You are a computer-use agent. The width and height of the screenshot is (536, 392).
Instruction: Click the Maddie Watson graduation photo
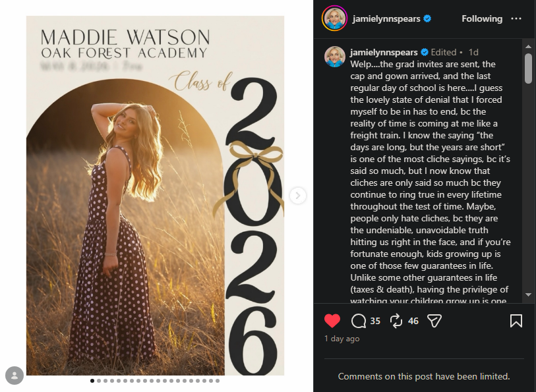155,196
